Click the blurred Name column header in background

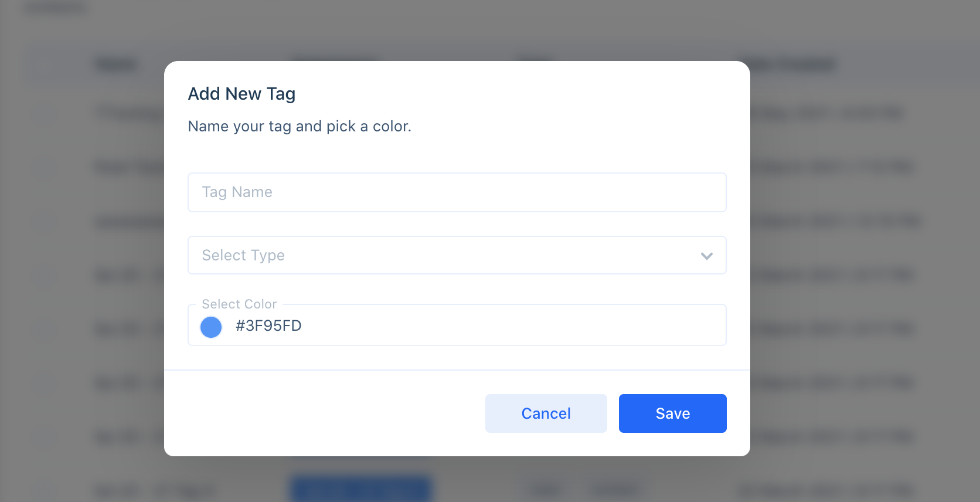click(x=117, y=65)
